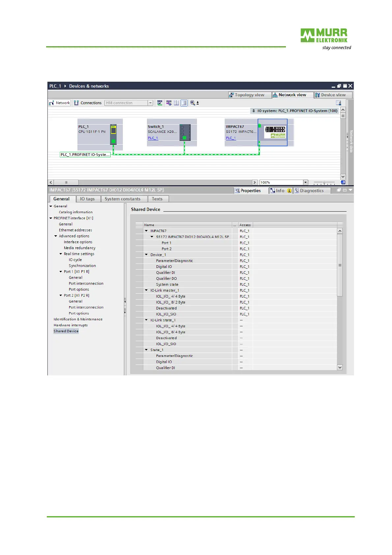Click the network view scroll-down arrow

point(343,177)
